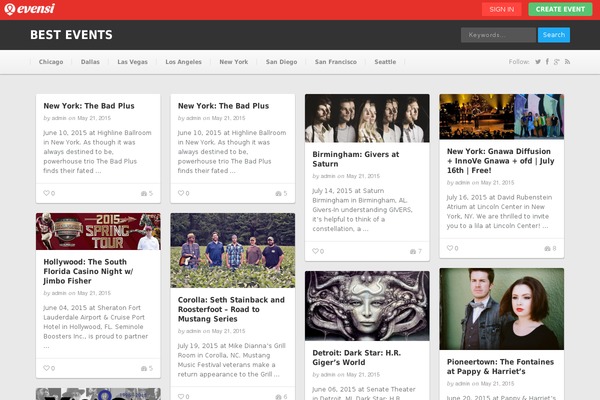Select the Dallas city tab
This screenshot has width=600, height=400.
tap(90, 62)
